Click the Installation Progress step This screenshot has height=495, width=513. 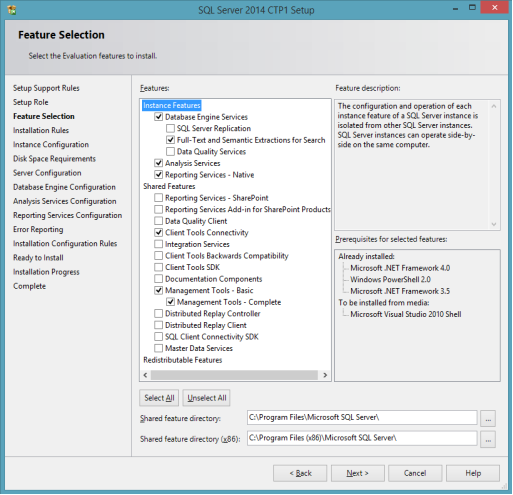coord(46,272)
